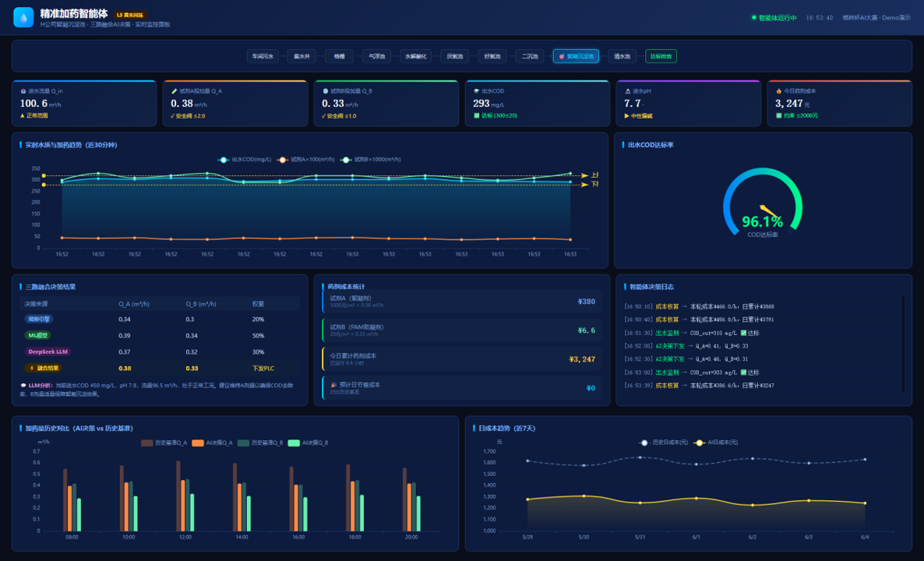The image size is (924, 561).
Task: Select the 气浮池 process stage
Action: (x=376, y=57)
